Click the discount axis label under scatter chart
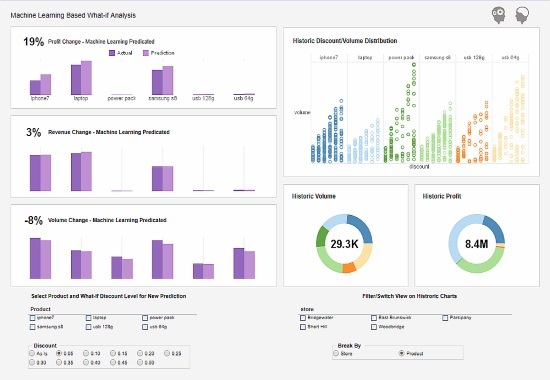 pos(419,167)
